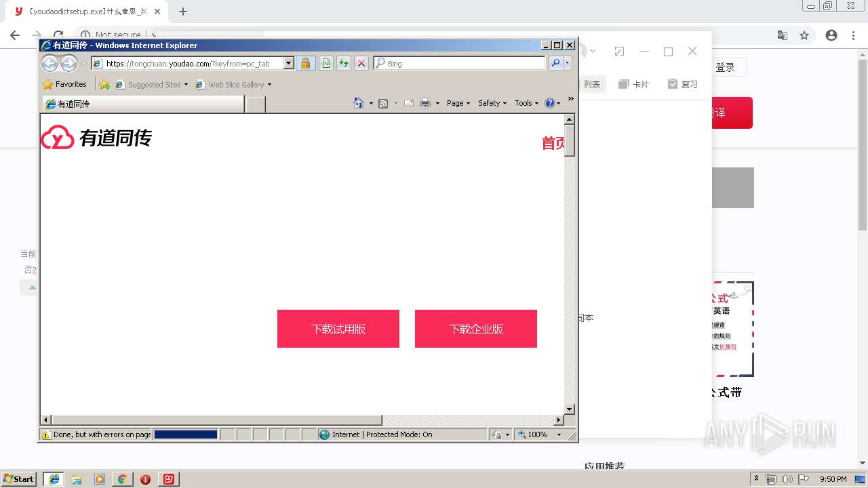Viewport: 868px width, 488px height.
Task: Click Youdao window mini-mode resize icon
Action: (x=619, y=51)
